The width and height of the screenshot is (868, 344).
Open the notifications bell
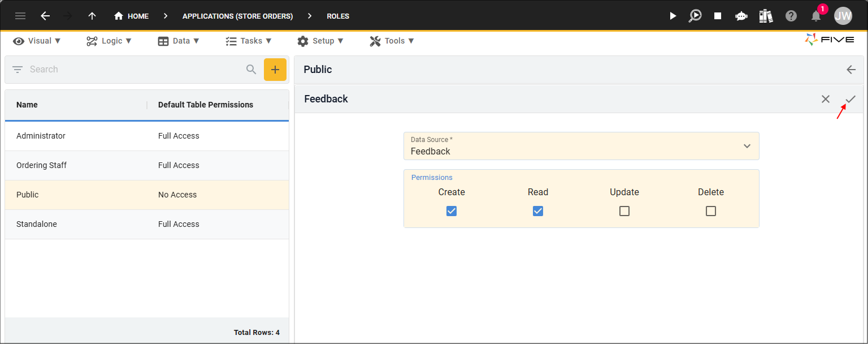pyautogui.click(x=816, y=16)
